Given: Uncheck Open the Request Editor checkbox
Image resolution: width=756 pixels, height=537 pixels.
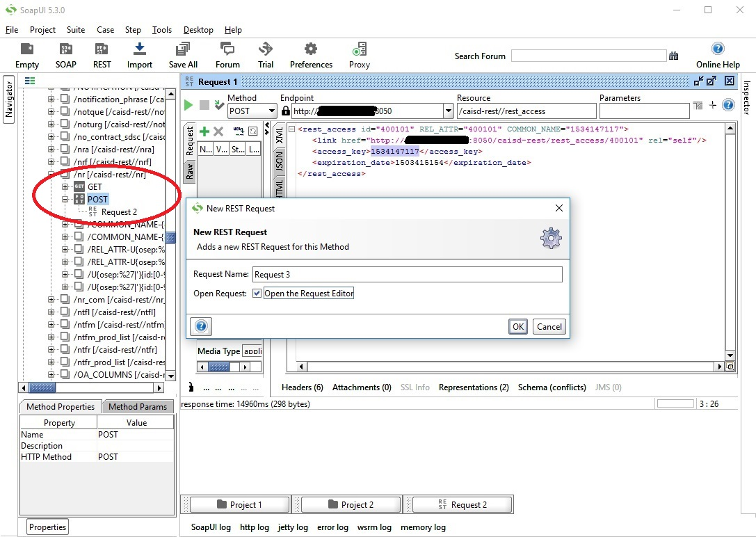Looking at the screenshot, I should [257, 294].
